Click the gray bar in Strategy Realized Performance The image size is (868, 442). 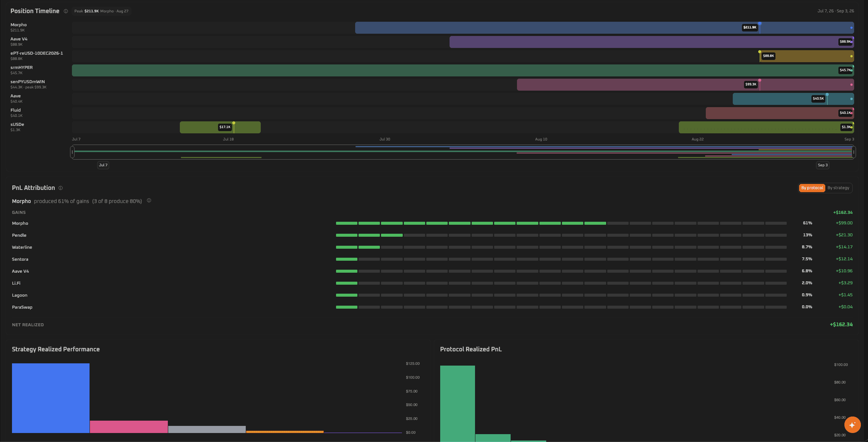[207, 430]
